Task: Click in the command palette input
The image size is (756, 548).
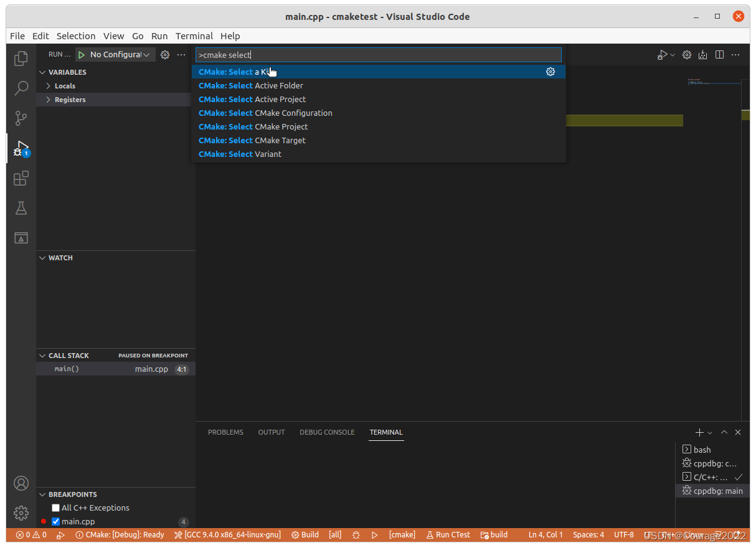Action: tap(379, 55)
